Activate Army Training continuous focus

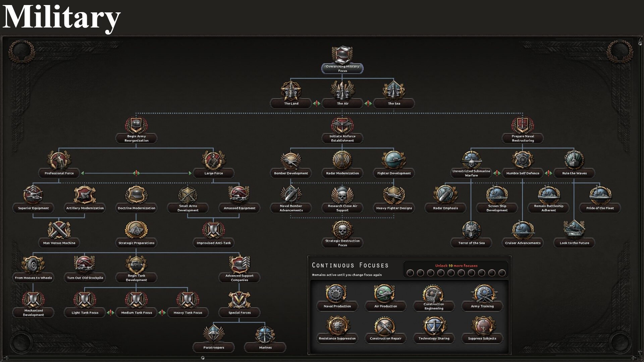pos(482,298)
